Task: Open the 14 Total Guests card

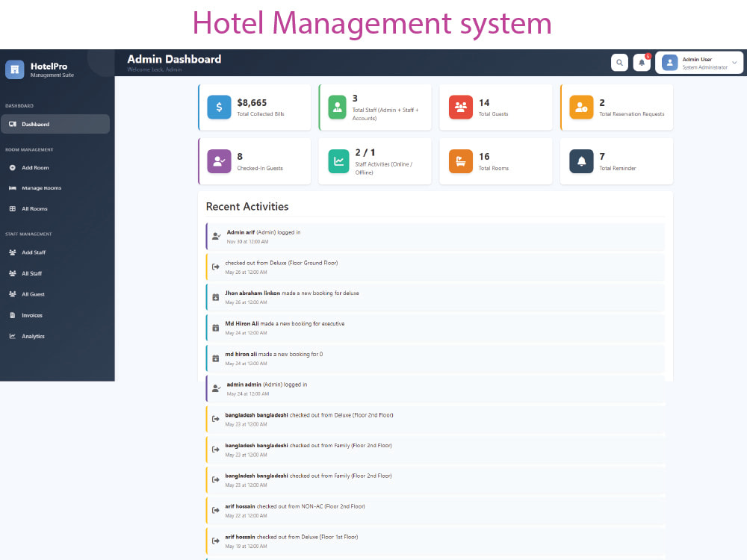Action: (496, 107)
